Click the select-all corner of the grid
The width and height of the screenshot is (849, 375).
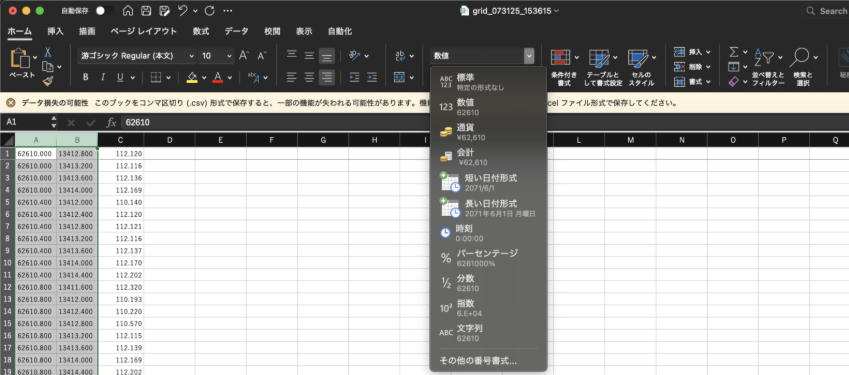[x=8, y=140]
